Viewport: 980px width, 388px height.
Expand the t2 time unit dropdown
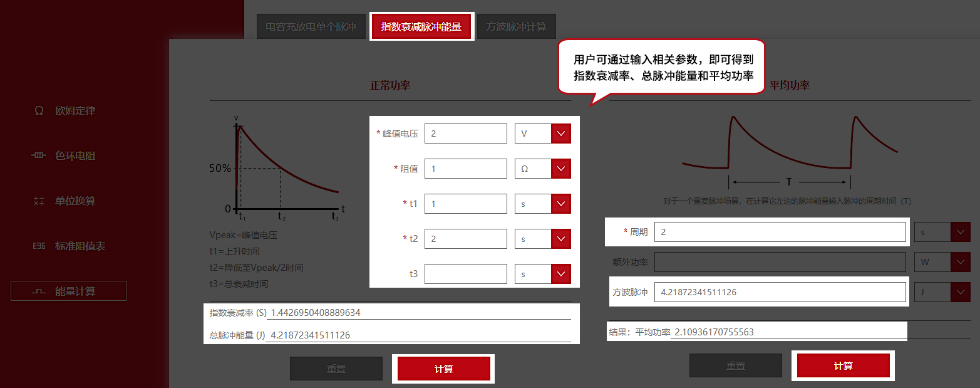point(560,239)
